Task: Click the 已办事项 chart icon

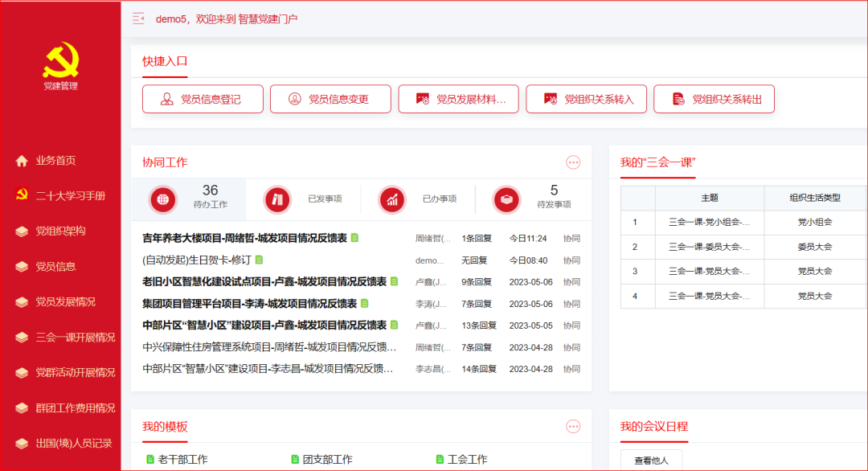Action: (391, 200)
